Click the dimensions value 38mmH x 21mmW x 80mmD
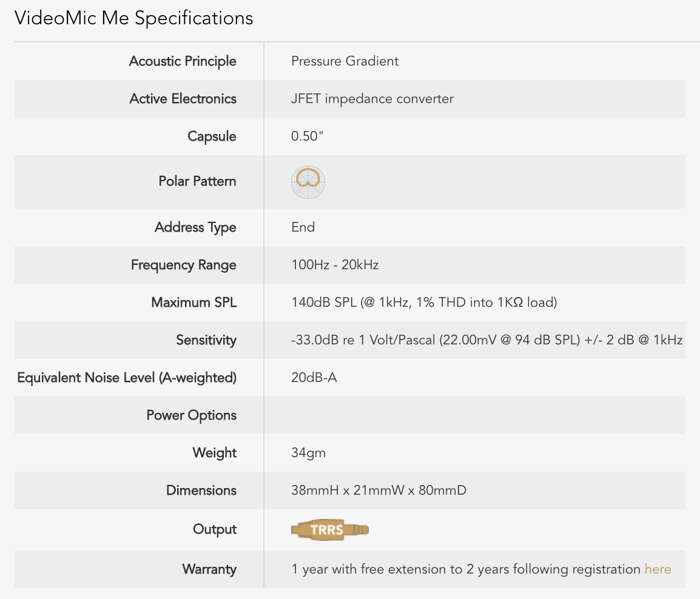Image resolution: width=700 pixels, height=599 pixels. coord(379,490)
